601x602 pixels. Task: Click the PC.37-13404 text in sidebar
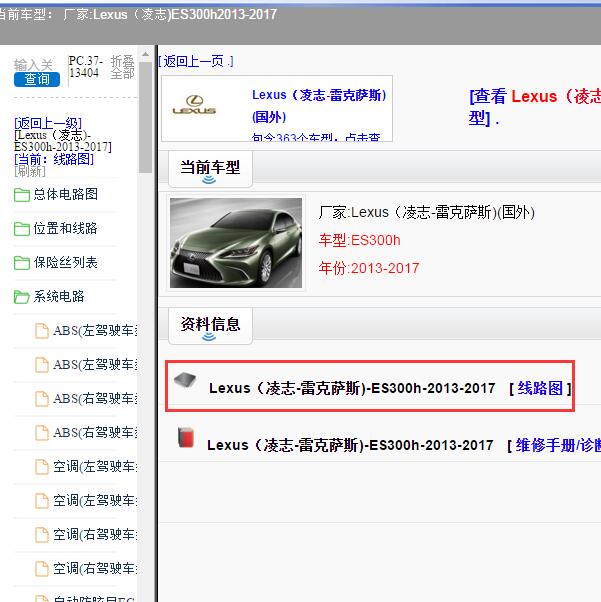pos(86,67)
